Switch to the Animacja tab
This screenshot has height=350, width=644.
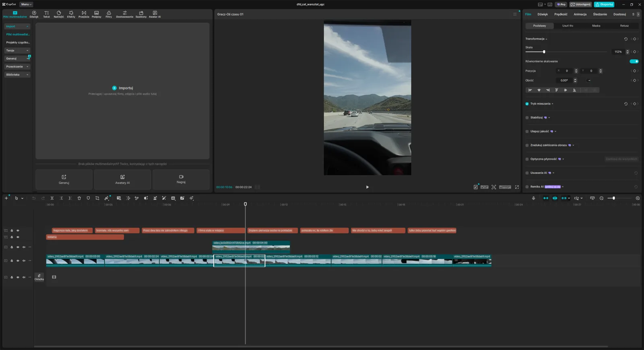tap(580, 14)
